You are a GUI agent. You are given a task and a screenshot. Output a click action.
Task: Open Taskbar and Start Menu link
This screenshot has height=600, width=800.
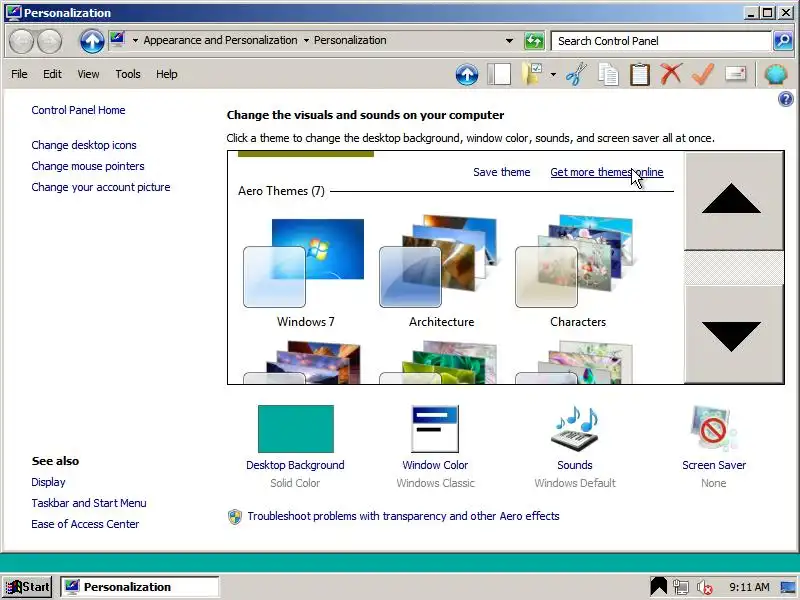[x=89, y=503]
